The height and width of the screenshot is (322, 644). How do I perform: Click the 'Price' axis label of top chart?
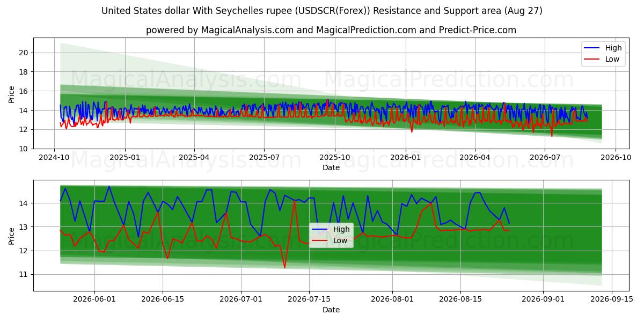click(x=11, y=93)
